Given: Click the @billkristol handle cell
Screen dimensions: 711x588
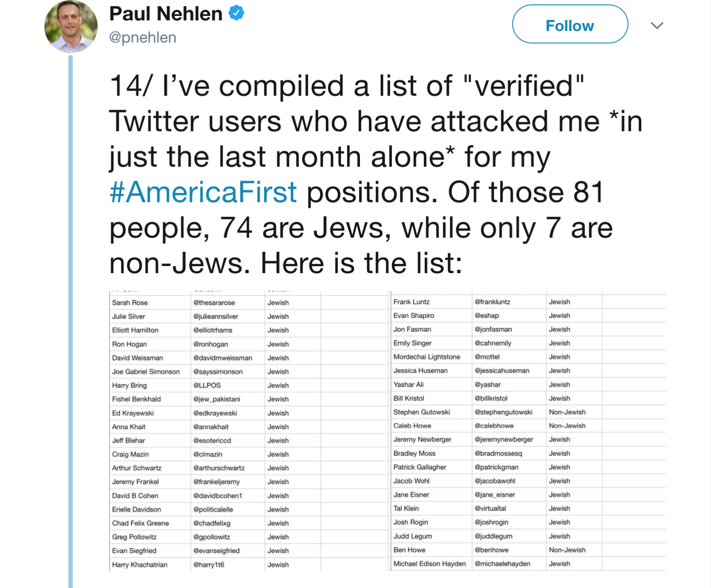Looking at the screenshot, I should 491,398.
